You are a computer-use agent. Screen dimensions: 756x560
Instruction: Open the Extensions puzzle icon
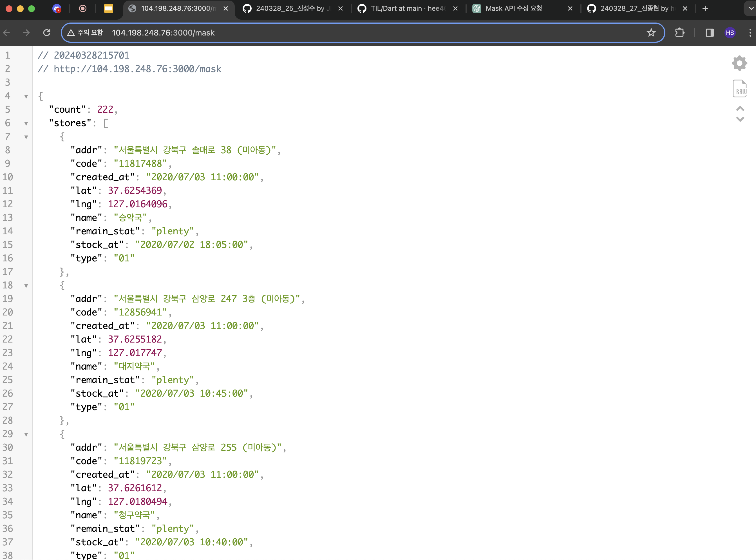[x=679, y=33]
